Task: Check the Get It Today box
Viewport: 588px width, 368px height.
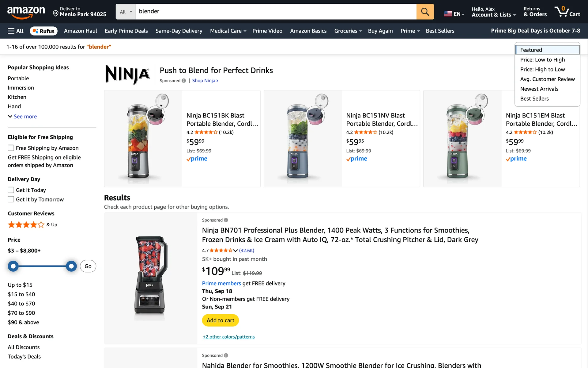Action: tap(11, 190)
